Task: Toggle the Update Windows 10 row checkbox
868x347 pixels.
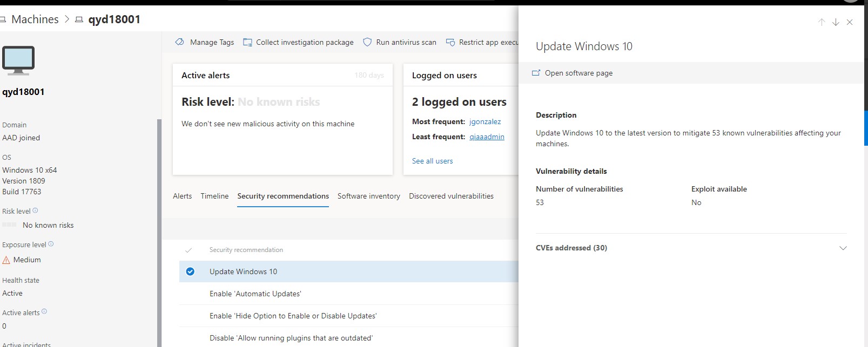Action: pyautogui.click(x=190, y=271)
